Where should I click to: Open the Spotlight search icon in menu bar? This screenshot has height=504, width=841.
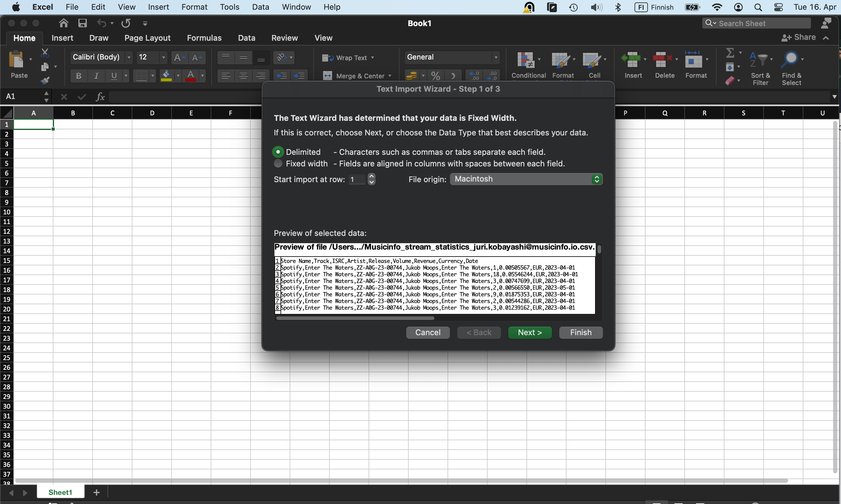(x=758, y=7)
